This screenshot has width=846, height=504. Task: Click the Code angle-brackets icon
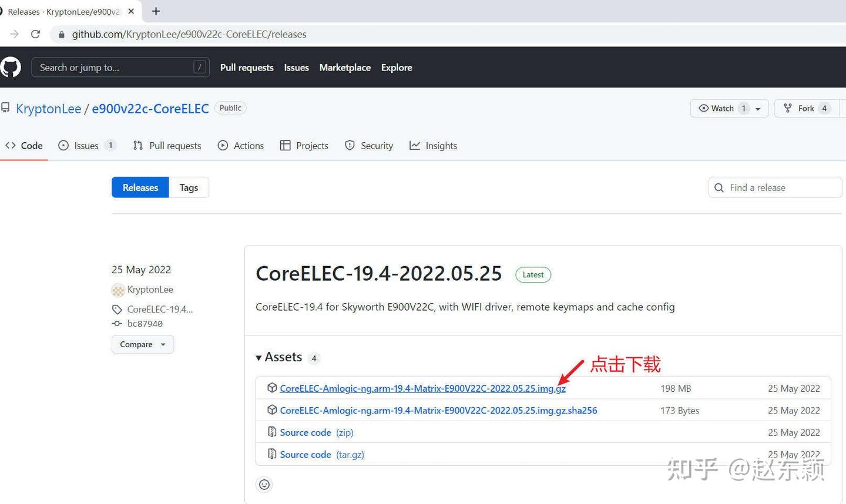click(x=11, y=145)
